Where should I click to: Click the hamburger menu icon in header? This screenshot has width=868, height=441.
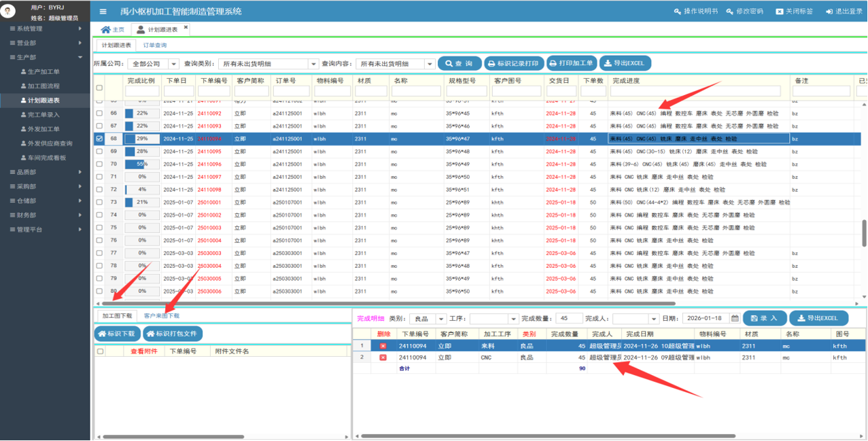pyautogui.click(x=103, y=12)
